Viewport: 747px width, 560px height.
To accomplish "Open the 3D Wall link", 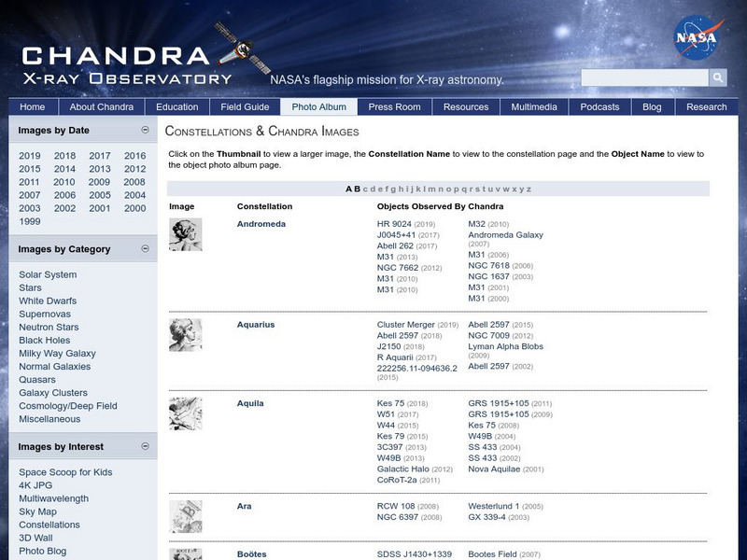I will tap(35, 538).
